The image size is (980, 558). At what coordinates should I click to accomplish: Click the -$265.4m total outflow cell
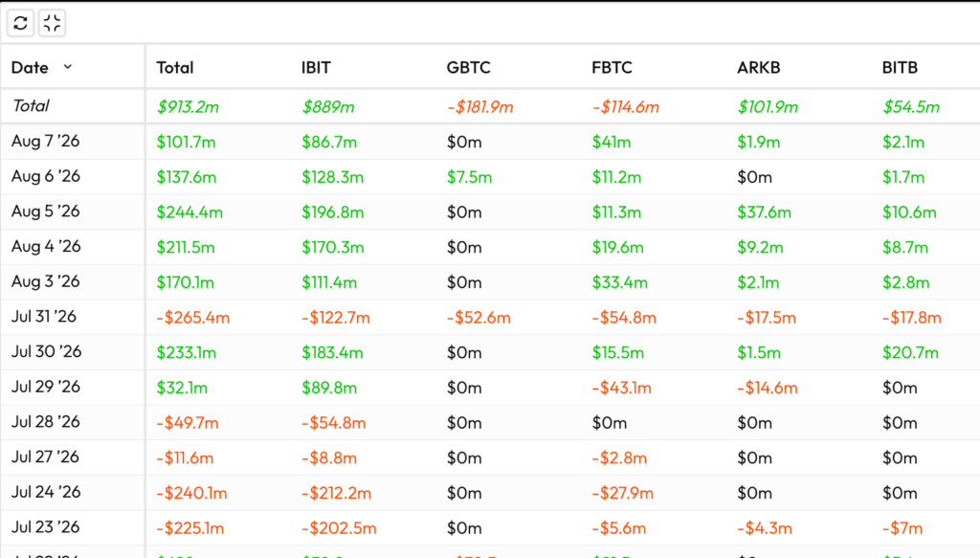192,318
